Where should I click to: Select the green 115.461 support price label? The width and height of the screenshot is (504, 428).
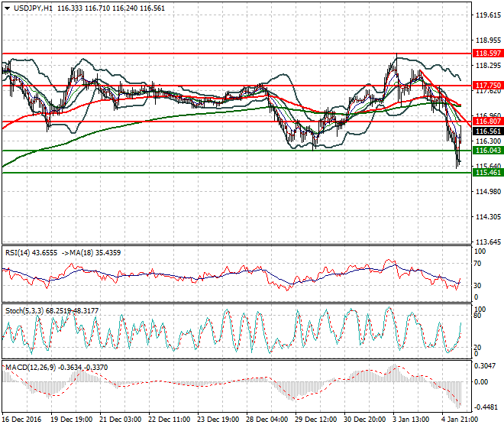488,173
